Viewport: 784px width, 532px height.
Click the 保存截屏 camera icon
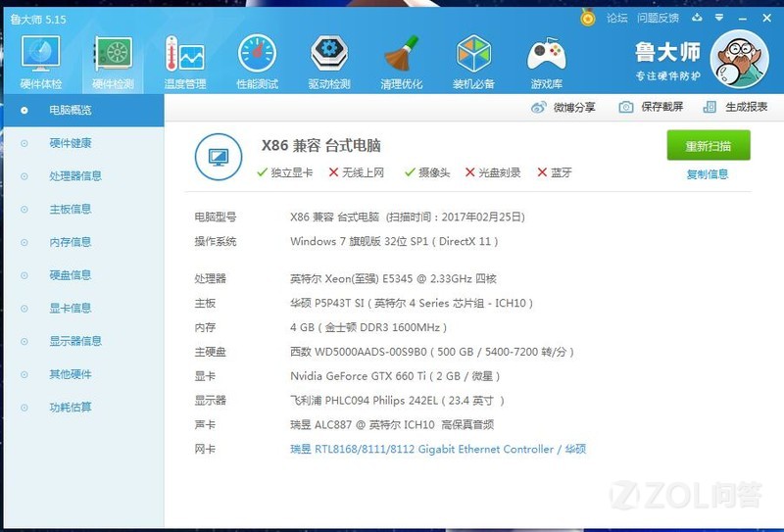click(x=626, y=107)
